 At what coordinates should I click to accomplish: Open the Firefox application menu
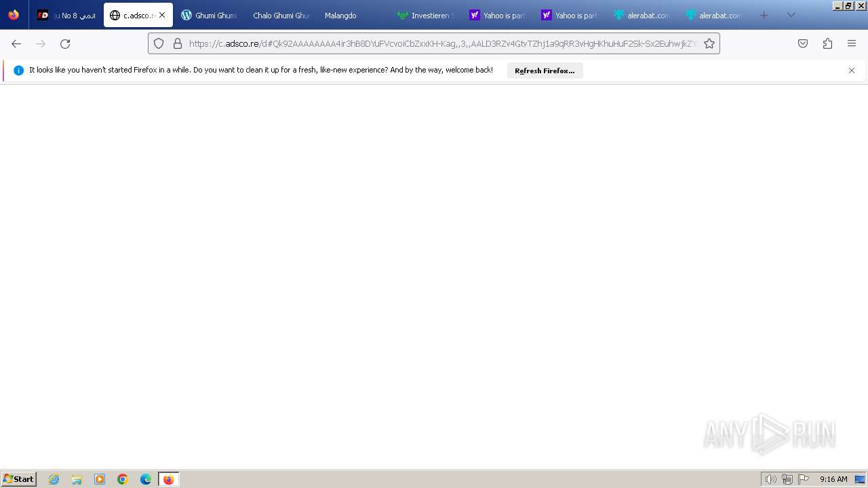point(852,43)
